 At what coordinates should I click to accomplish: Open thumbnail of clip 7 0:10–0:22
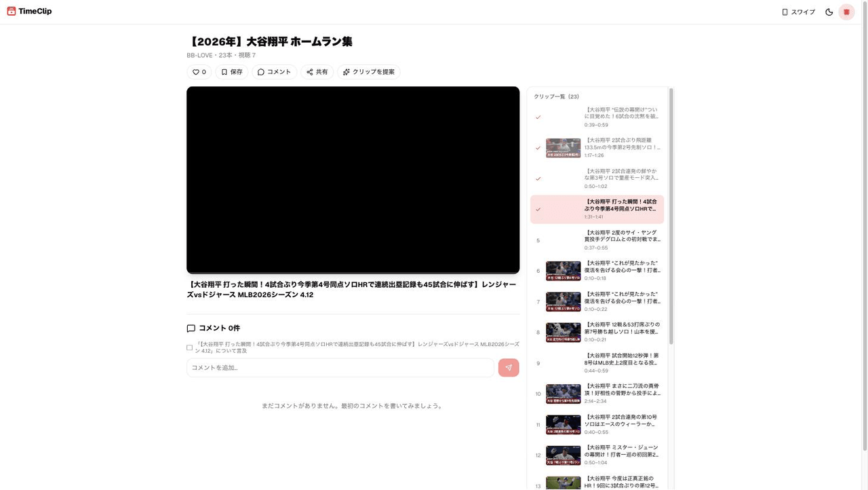(x=564, y=301)
